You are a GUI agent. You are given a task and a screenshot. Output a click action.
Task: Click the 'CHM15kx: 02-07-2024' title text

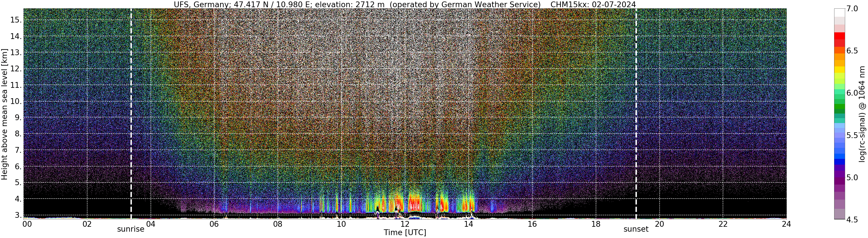(x=593, y=4)
